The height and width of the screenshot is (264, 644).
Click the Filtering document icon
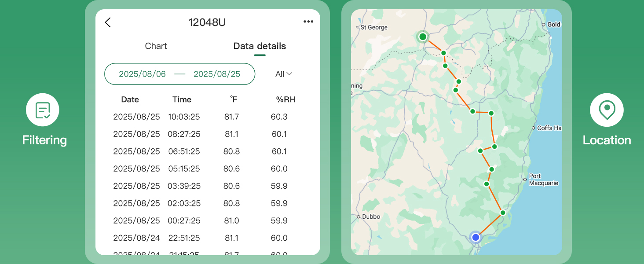(x=43, y=110)
